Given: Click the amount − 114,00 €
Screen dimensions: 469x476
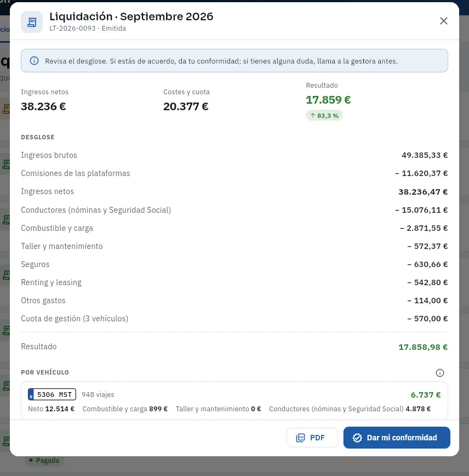Looking at the screenshot, I should [x=427, y=301].
